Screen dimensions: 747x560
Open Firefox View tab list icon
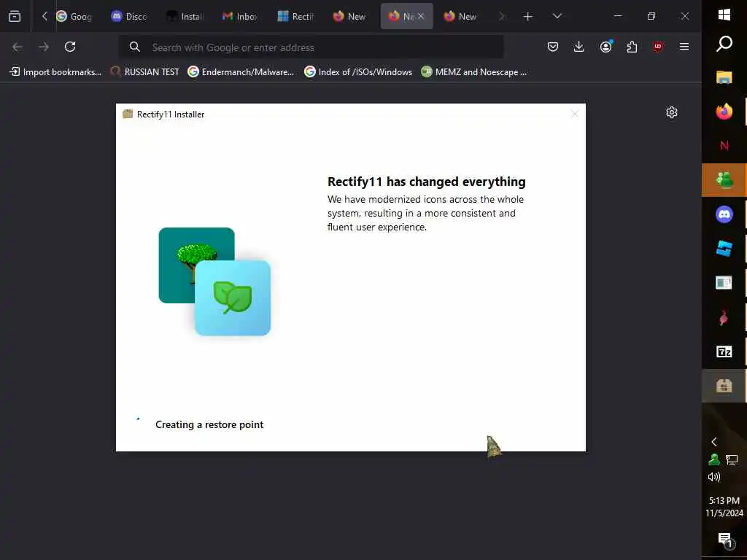[x=15, y=17]
